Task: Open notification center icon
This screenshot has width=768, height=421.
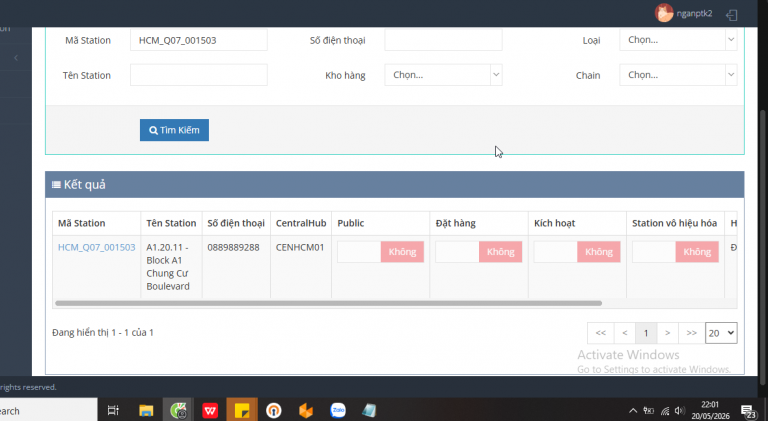Action: click(x=749, y=412)
